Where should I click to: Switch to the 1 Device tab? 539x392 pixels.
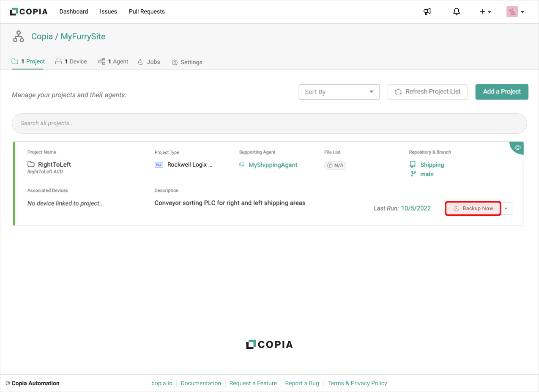71,62
